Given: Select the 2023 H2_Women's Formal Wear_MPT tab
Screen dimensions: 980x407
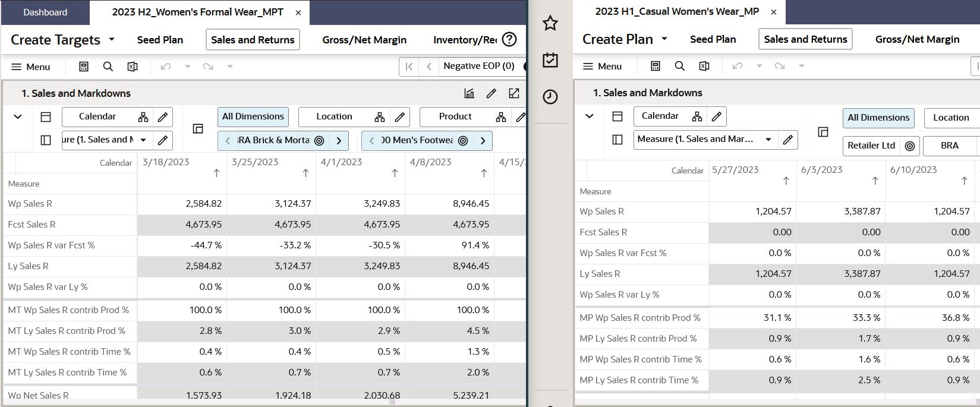Looking at the screenshot, I should coord(198,12).
